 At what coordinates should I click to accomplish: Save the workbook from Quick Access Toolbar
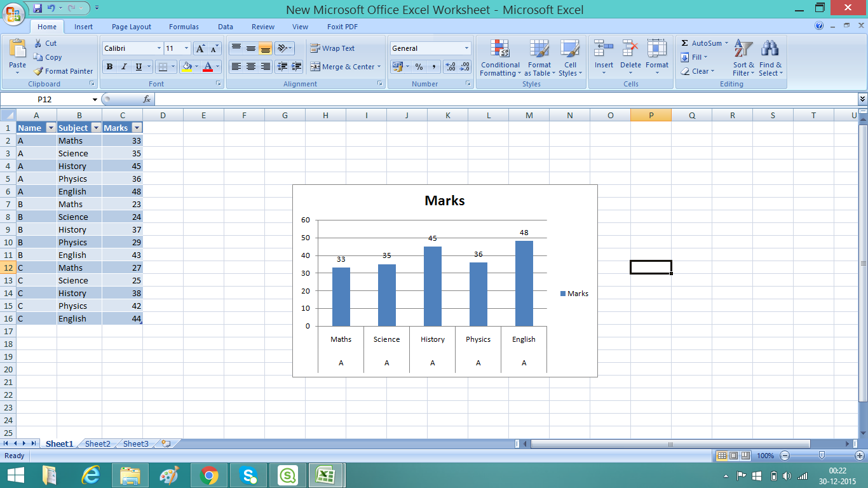pyautogui.click(x=37, y=9)
